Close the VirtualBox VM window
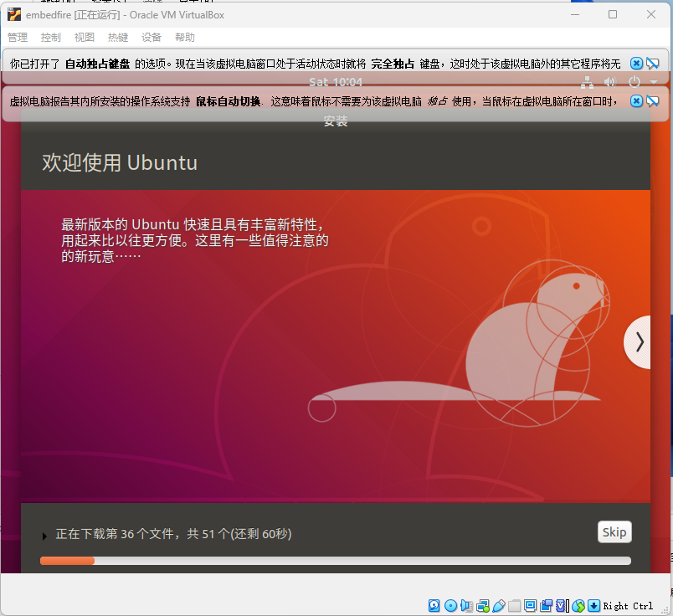This screenshot has height=616, width=673. click(x=650, y=14)
